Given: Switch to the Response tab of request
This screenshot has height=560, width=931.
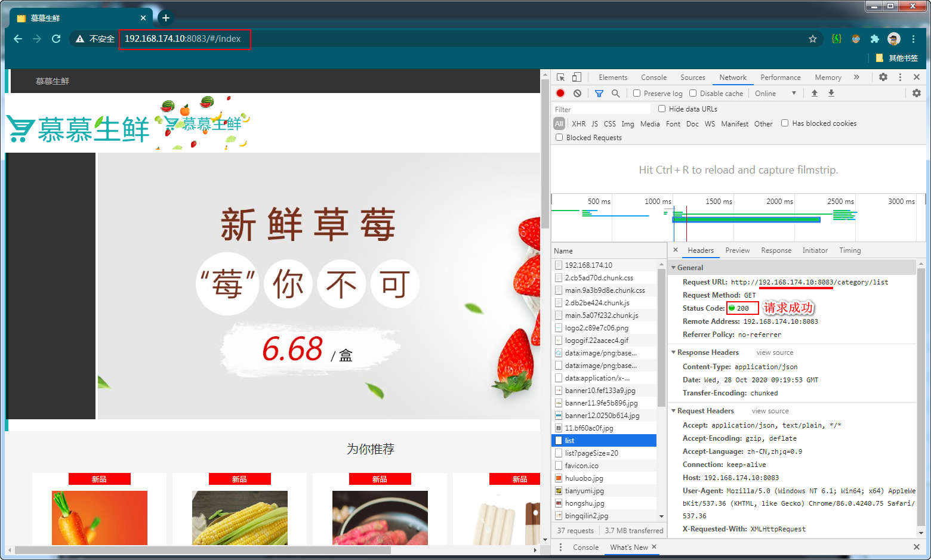Looking at the screenshot, I should 776,250.
